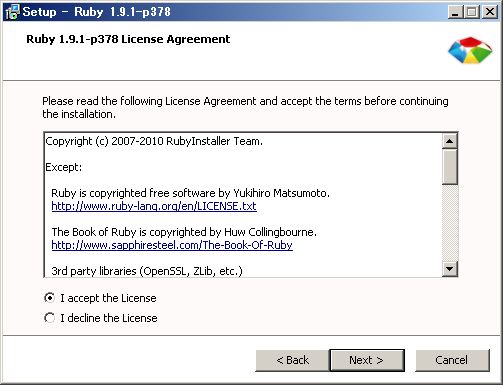Screen dimensions: 503x385
Task: Click the license scrollbar down arrow
Action: [449, 269]
